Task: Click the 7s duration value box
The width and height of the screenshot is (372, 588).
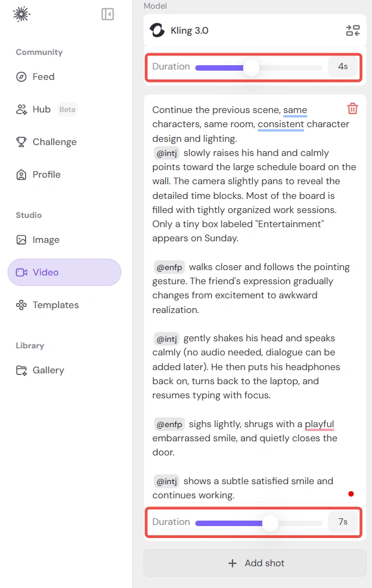Action: coord(343,522)
